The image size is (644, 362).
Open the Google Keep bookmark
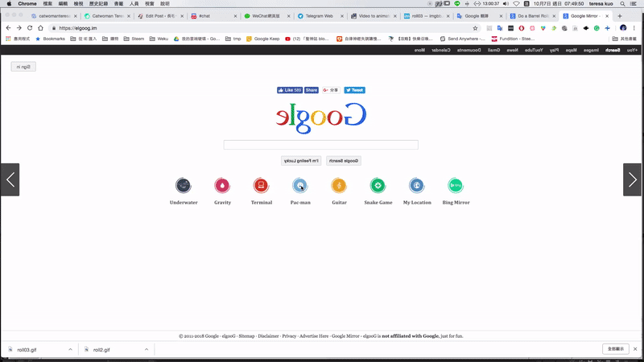tap(263, 39)
